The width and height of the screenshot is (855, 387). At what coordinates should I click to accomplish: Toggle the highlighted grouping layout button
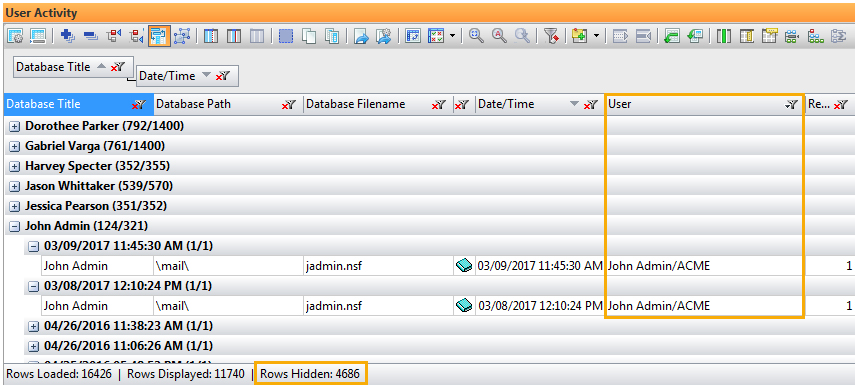159,36
